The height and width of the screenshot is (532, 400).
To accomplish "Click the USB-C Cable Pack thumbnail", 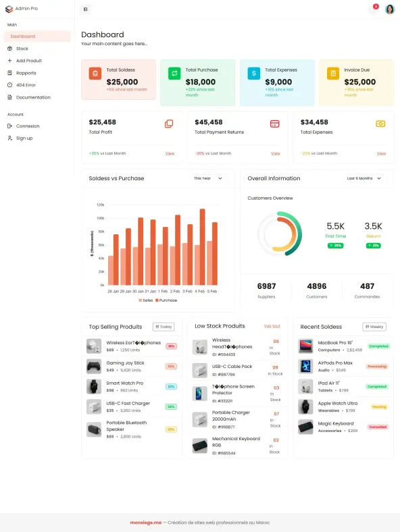I will click(199, 371).
